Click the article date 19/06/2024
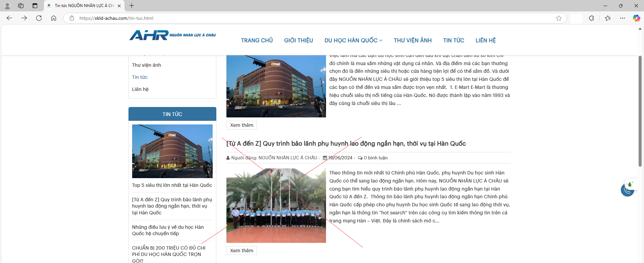The width and height of the screenshot is (644, 263). [340, 158]
